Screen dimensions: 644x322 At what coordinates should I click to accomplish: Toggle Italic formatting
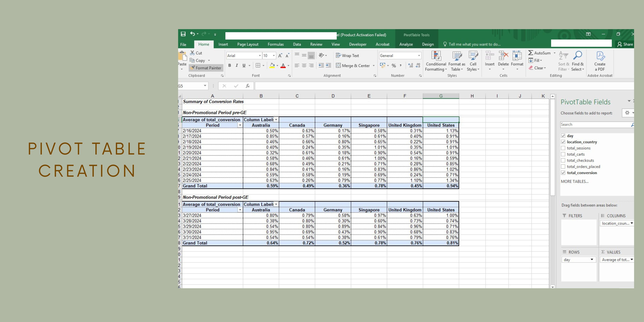pyautogui.click(x=236, y=65)
